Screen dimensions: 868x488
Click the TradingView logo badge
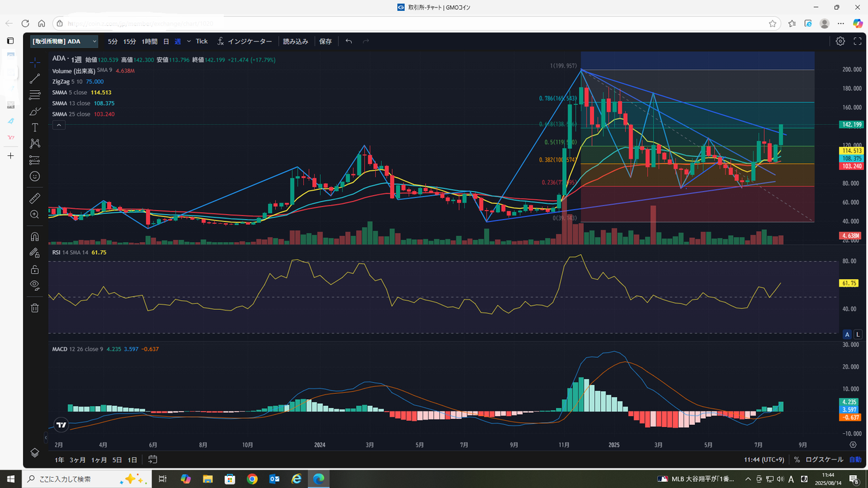tap(62, 425)
